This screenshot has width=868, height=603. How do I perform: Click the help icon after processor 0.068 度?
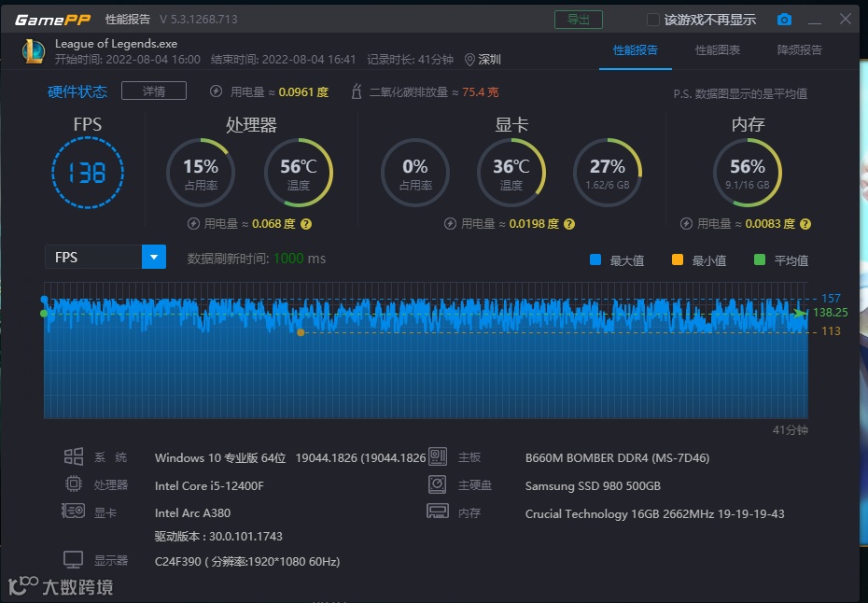point(305,224)
